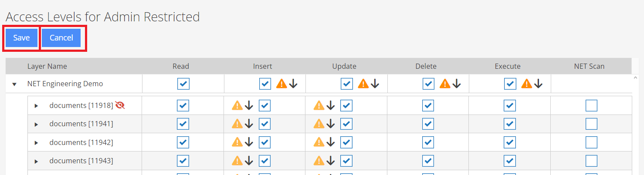This screenshot has width=644, height=175.
Task: Toggle Execute checkbox for documents [11943]
Action: click(510, 161)
